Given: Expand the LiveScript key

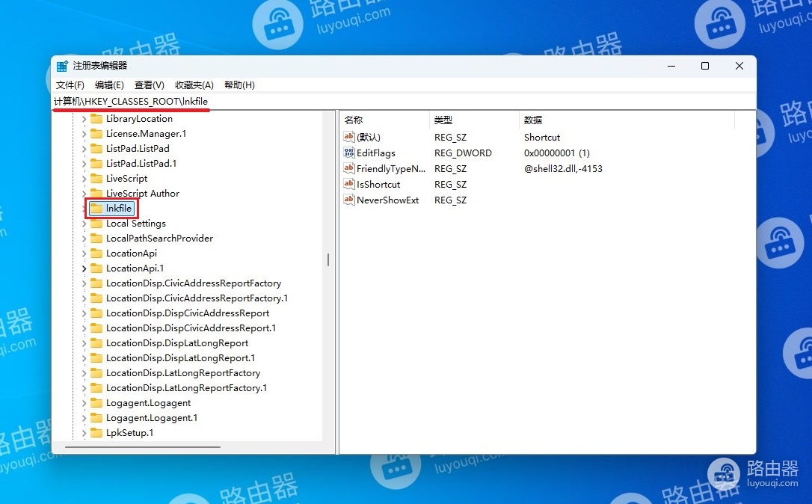Looking at the screenshot, I should [84, 179].
